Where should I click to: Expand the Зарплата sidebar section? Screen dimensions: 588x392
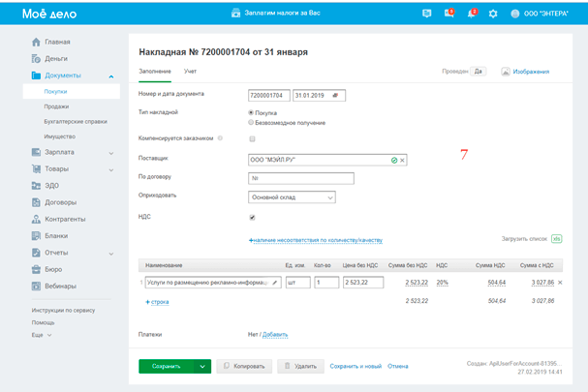click(x=110, y=152)
